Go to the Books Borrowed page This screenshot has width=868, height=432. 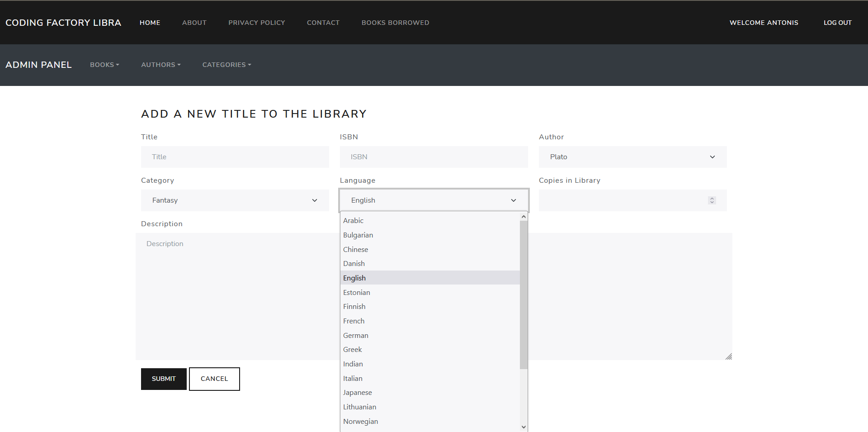click(x=395, y=23)
